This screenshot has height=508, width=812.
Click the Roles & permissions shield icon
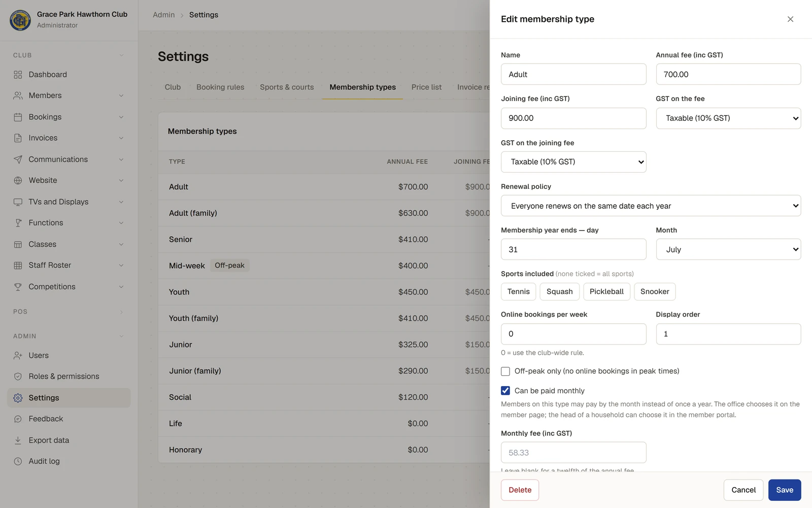point(18,376)
